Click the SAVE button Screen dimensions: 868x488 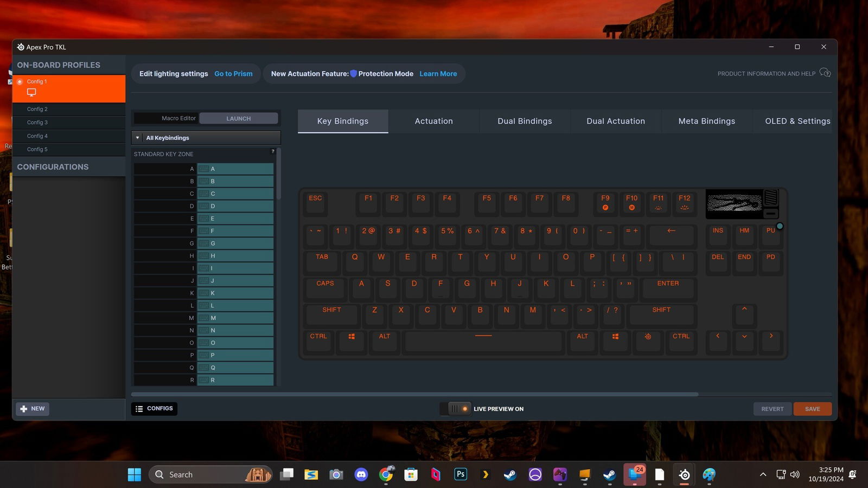tap(812, 409)
